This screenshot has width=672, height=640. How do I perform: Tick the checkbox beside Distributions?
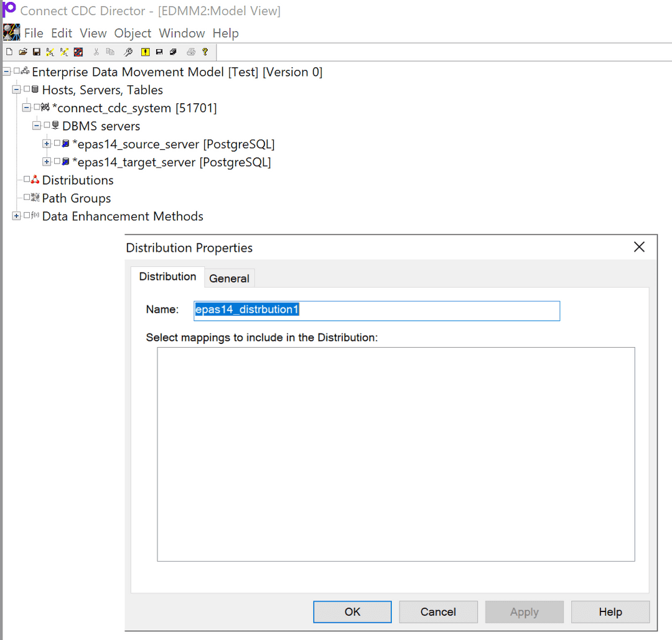(27, 180)
